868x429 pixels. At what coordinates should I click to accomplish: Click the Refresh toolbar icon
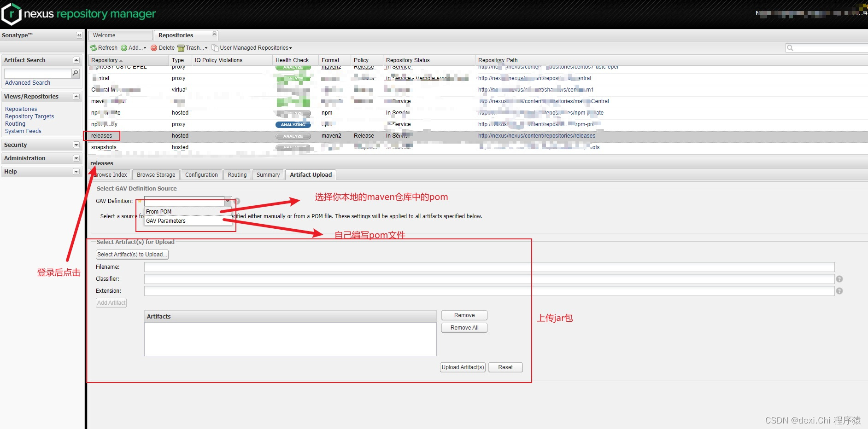click(x=94, y=48)
